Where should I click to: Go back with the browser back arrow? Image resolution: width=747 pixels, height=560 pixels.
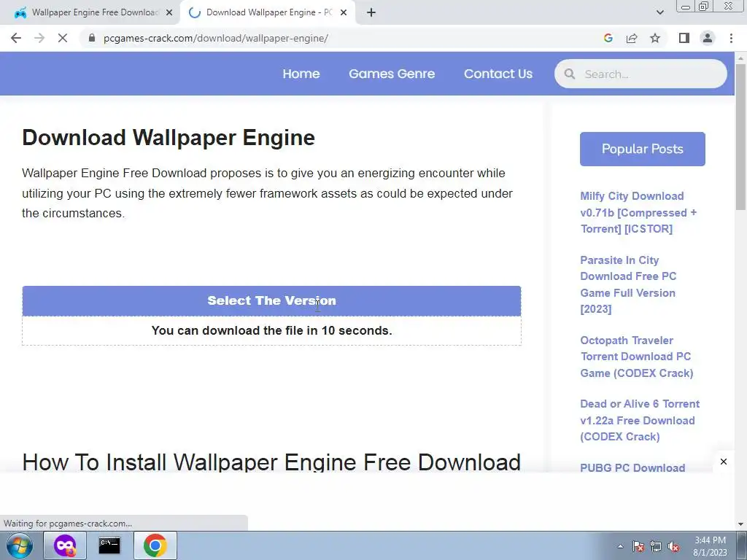16,38
